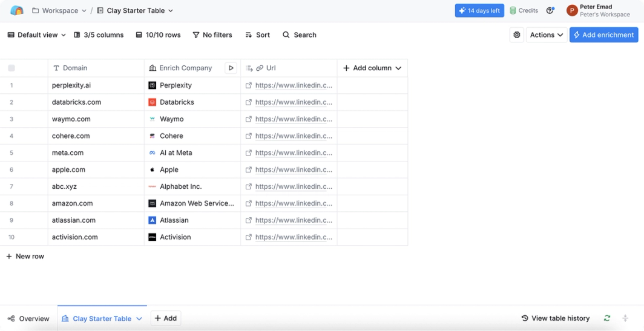
Task: Select the perplexity.ai domain cell
Action: 96,85
